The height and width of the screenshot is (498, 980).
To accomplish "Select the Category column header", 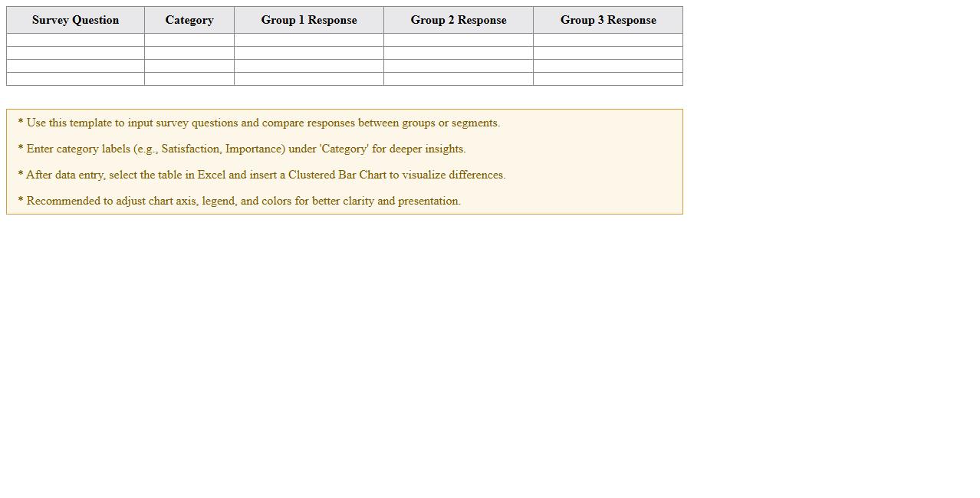I will tap(189, 20).
